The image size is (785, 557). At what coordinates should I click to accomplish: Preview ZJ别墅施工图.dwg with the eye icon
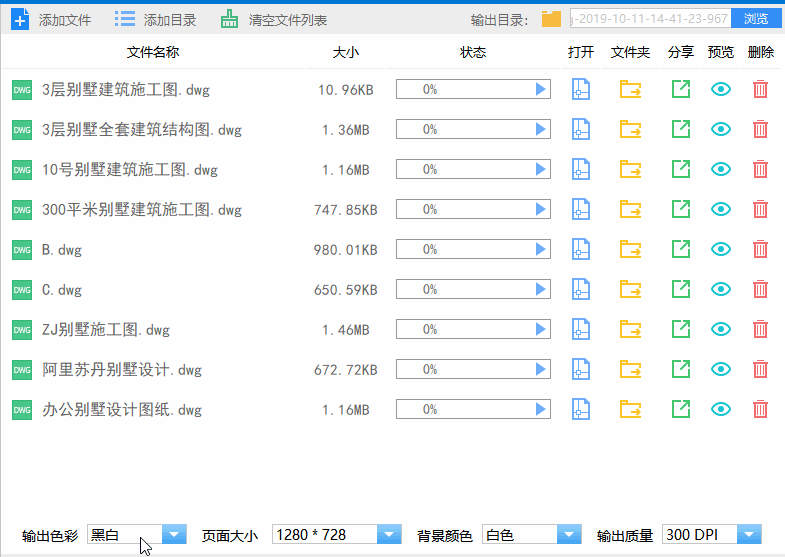[721, 330]
